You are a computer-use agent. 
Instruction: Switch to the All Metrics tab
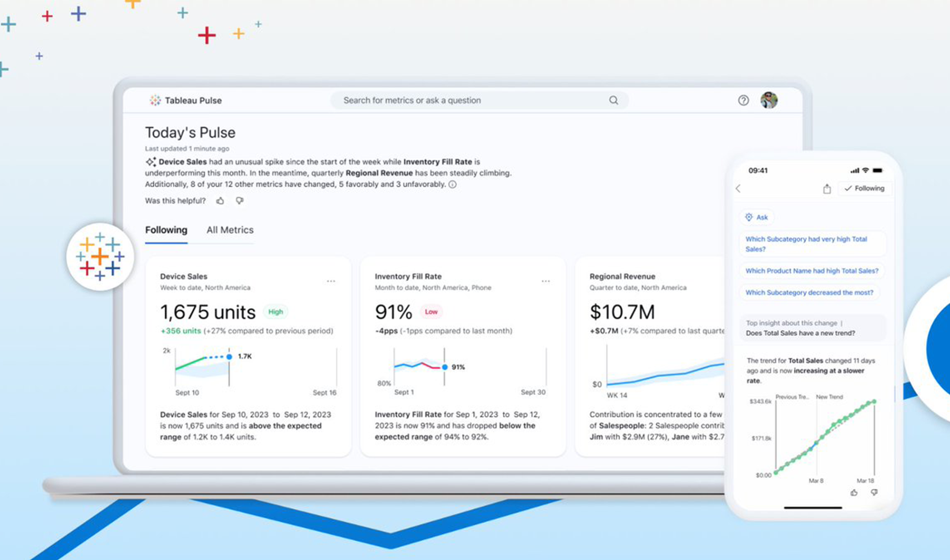pyautogui.click(x=230, y=230)
